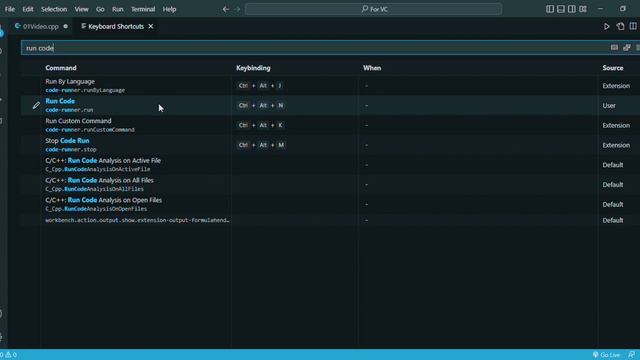
Task: Toggle Sort by Precedence icon
Action: (x=627, y=48)
